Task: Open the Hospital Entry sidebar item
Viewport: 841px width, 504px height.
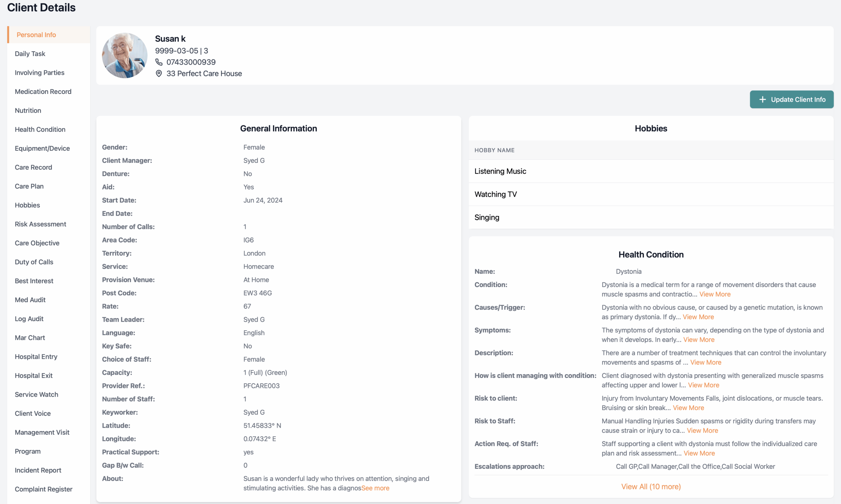Action: pos(36,357)
